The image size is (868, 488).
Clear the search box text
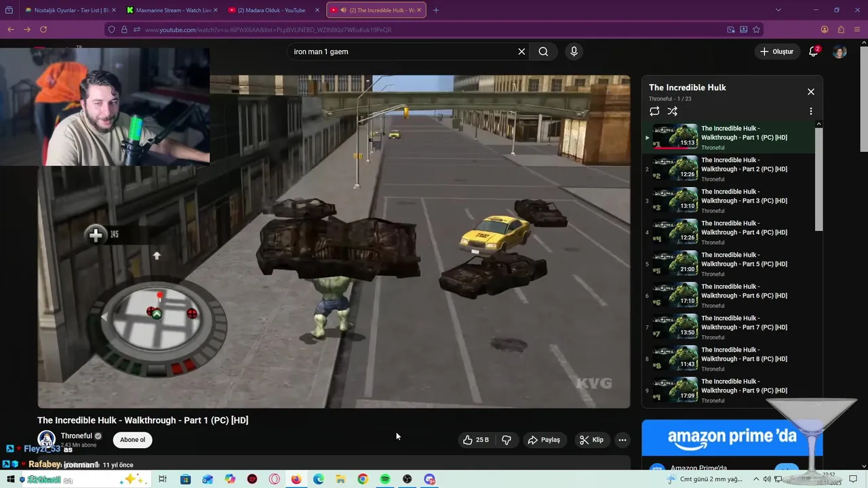click(521, 52)
